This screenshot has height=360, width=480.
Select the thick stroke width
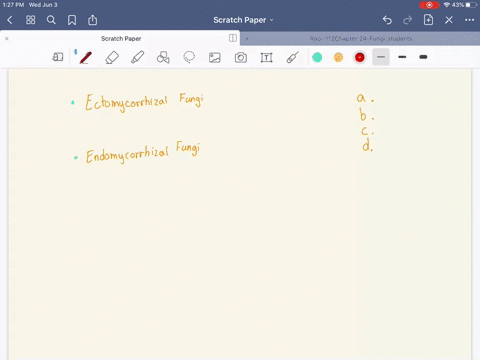pyautogui.click(x=423, y=57)
